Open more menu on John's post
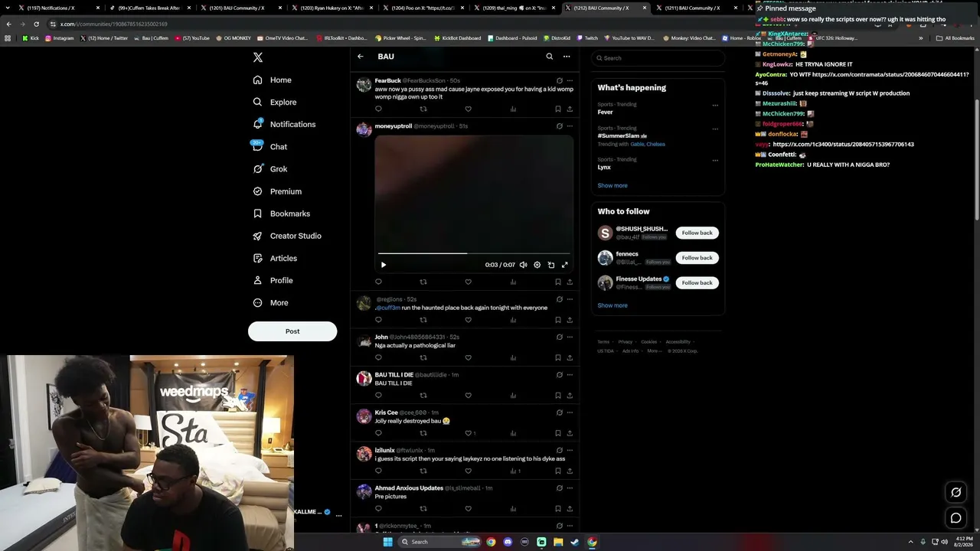 click(570, 337)
